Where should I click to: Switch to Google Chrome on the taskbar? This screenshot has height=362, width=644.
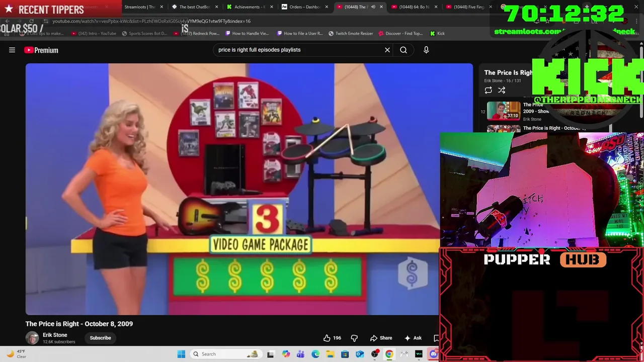tap(389, 354)
